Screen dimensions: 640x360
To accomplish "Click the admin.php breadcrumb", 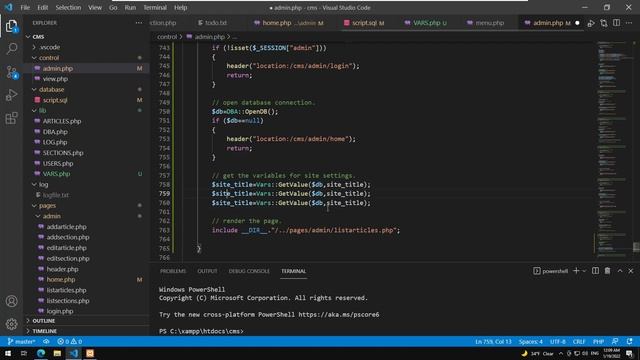I will 209,37.
